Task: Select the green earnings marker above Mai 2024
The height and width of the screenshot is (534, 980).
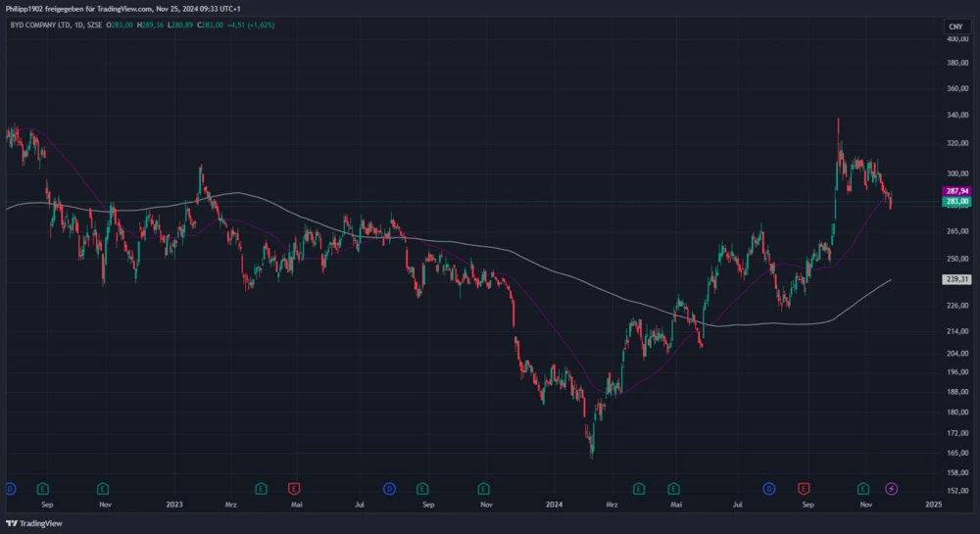Action: 673,487
